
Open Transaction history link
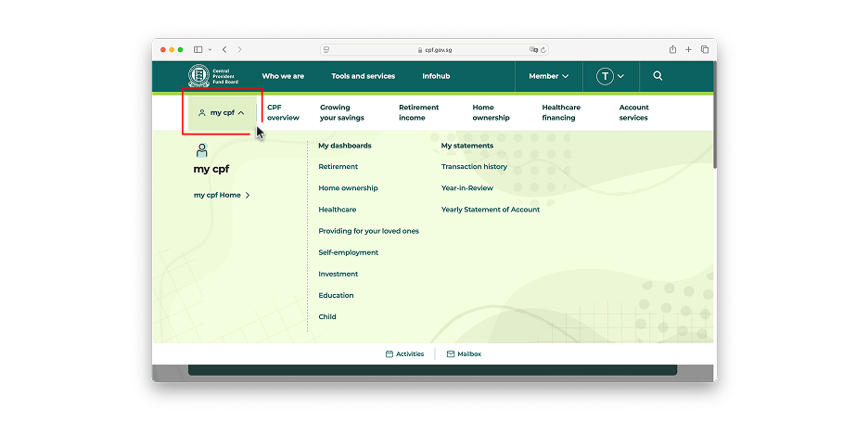pyautogui.click(x=474, y=167)
